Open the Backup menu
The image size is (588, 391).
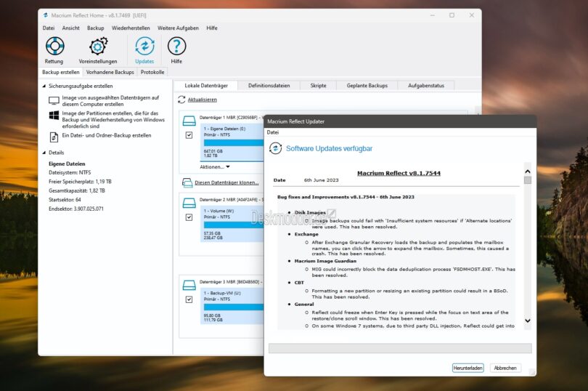coord(96,28)
